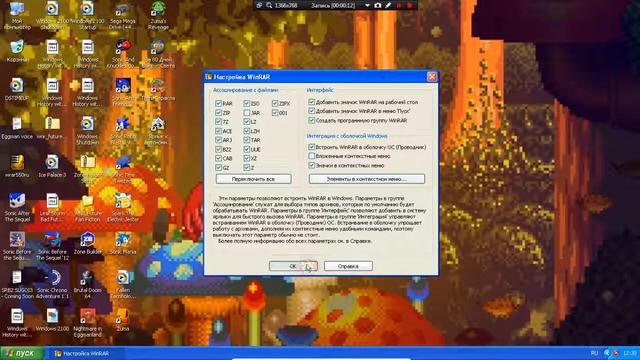
Task: Click the recorder pencil draw icon
Action: 388,5
